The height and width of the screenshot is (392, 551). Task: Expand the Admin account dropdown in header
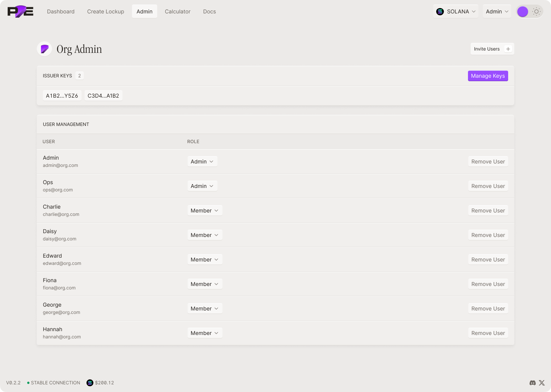click(497, 11)
